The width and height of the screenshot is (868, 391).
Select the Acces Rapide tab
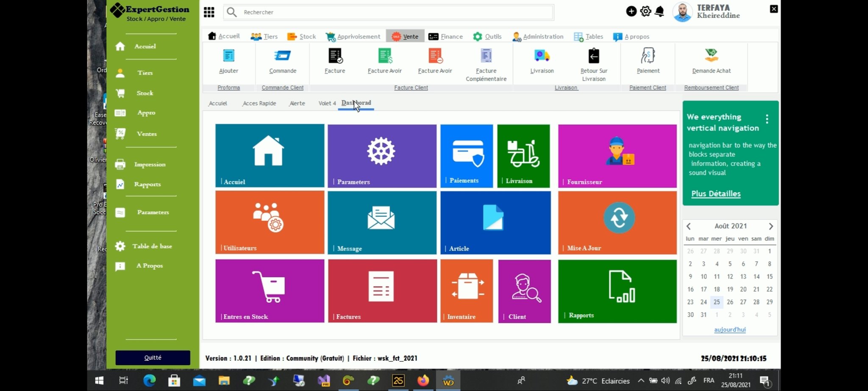click(x=259, y=103)
